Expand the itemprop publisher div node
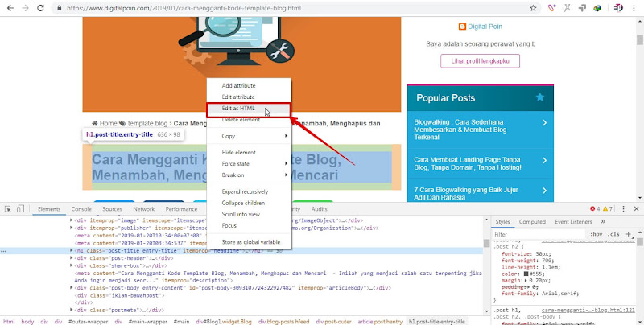The height and width of the screenshot is (325, 644). pos(72,228)
